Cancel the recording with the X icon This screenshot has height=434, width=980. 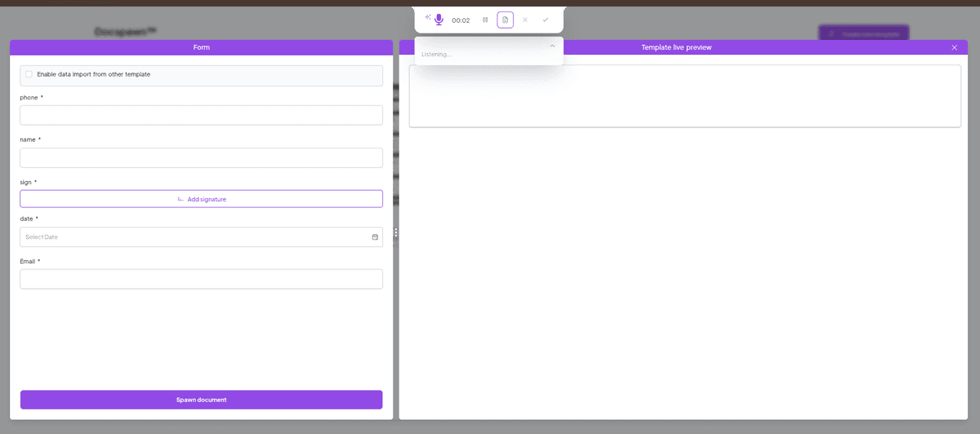(525, 20)
